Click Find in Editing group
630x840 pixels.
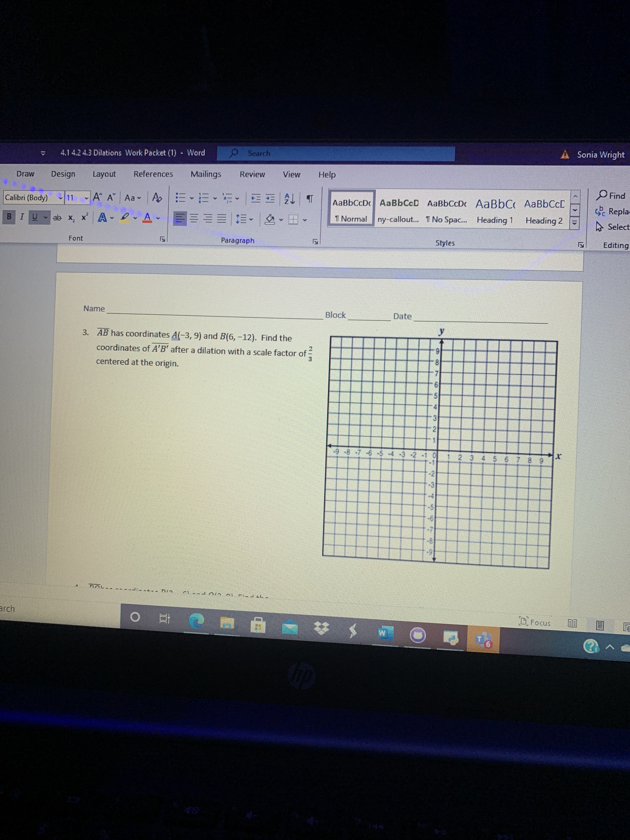point(610,196)
